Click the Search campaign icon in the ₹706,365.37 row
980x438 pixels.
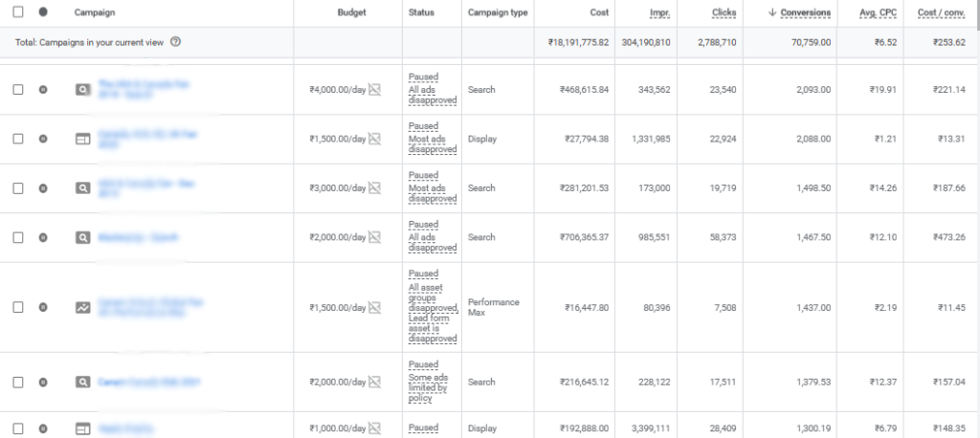point(83,237)
